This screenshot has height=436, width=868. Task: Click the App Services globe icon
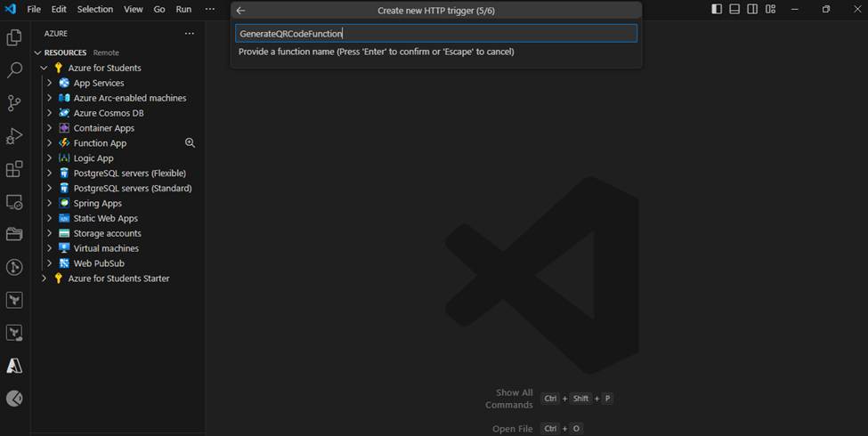(64, 83)
